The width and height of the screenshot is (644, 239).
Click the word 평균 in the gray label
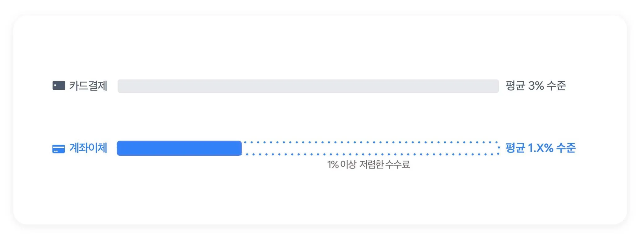point(515,86)
